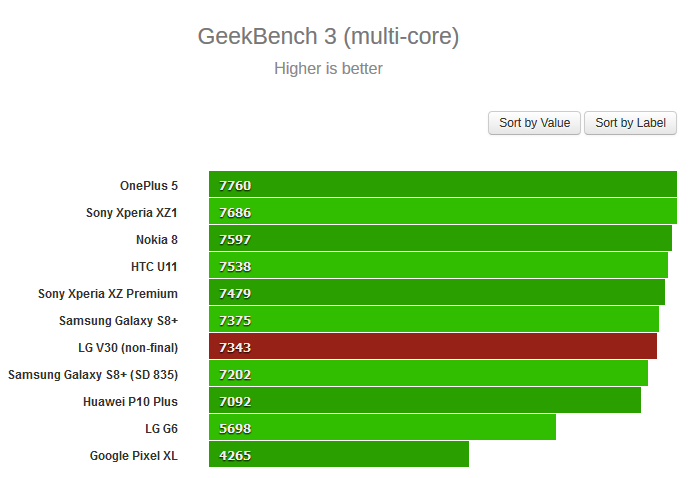
Task: Click the 'Higher is better' subtitle
Action: (x=328, y=69)
